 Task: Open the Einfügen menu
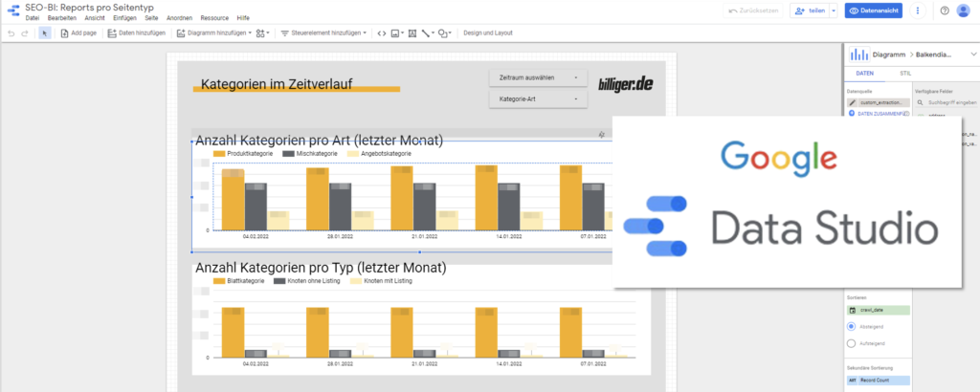(124, 18)
